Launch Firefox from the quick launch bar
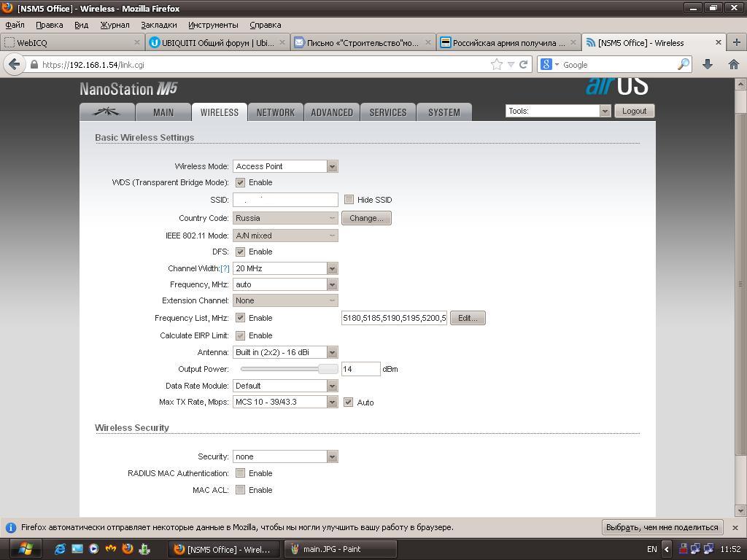The height and width of the screenshot is (560, 747). tap(127, 549)
